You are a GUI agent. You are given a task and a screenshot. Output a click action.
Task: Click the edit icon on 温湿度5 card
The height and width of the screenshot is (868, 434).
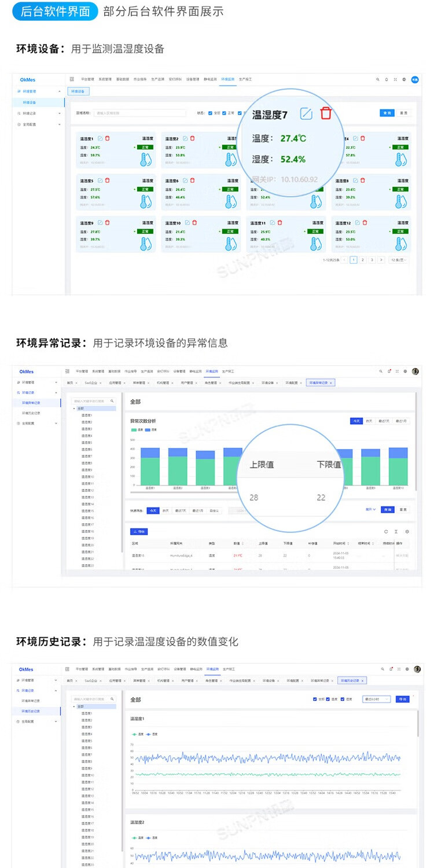pyautogui.click(x=100, y=181)
